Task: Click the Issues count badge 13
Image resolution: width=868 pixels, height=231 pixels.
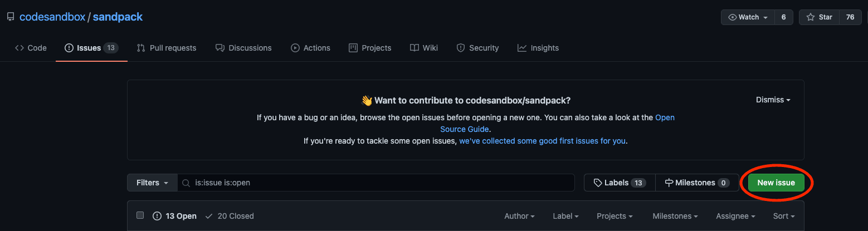Action: [x=111, y=48]
